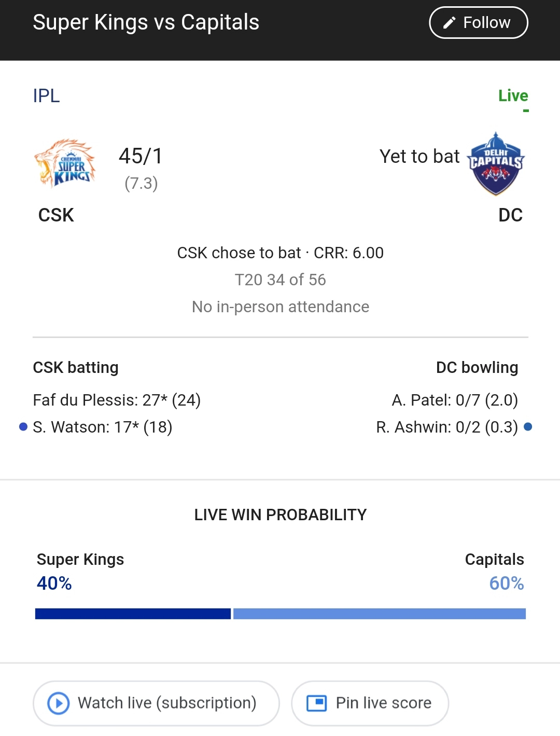This screenshot has height=736, width=560.
Task: Click the pencil icon in Follow button
Action: coord(450,23)
